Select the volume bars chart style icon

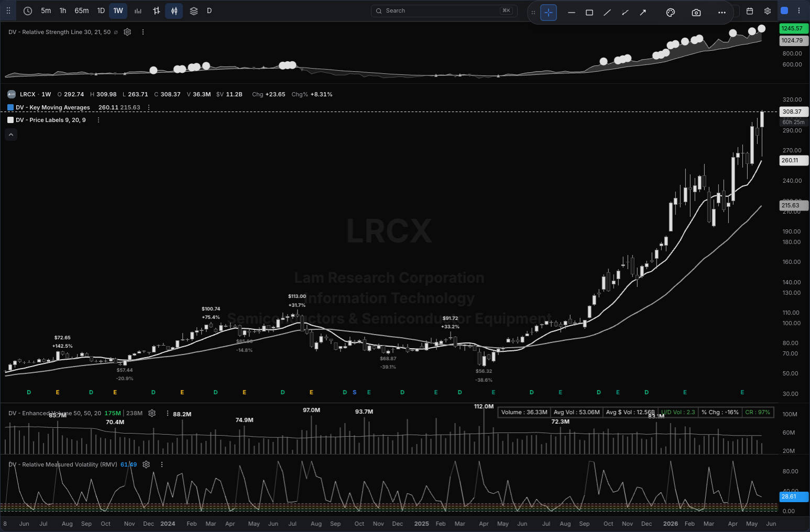click(x=138, y=10)
